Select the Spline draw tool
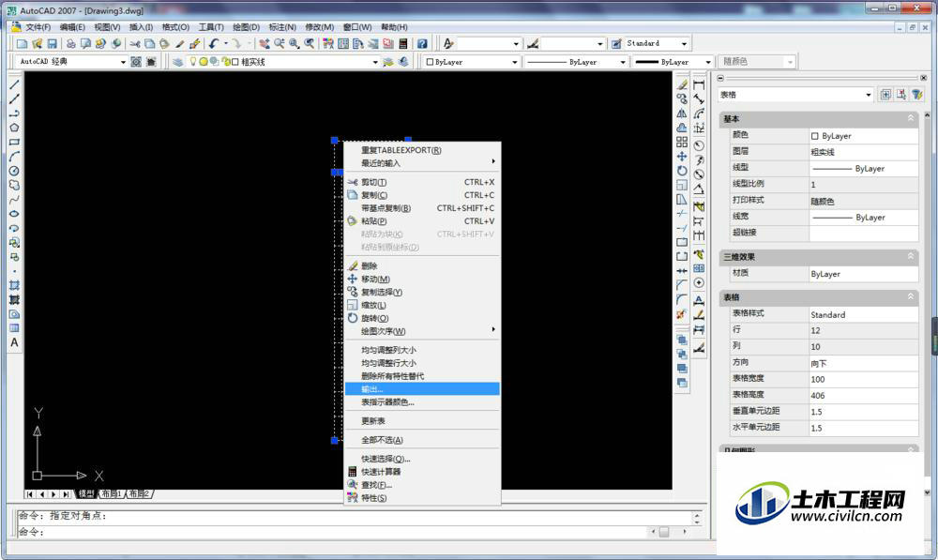 pos(14,199)
